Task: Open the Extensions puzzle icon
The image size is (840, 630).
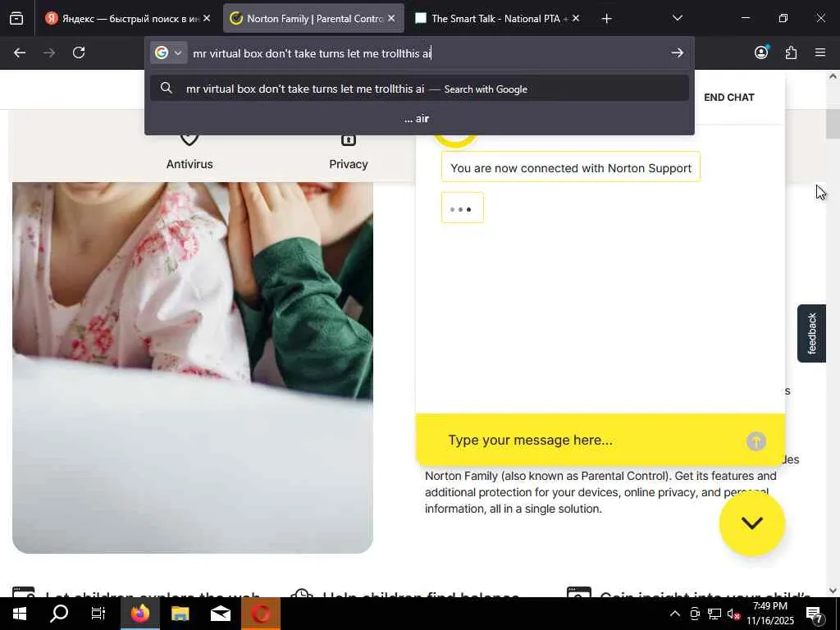Action: 791,52
